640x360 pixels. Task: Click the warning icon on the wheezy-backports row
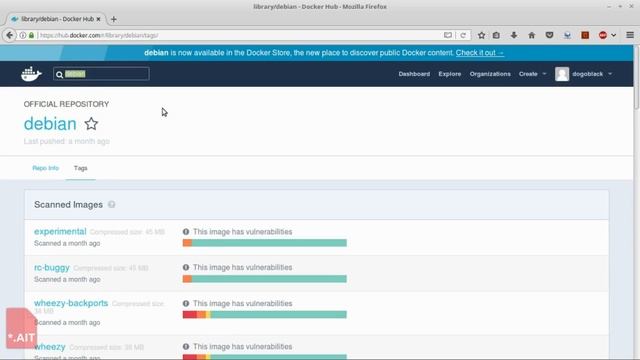pos(186,303)
